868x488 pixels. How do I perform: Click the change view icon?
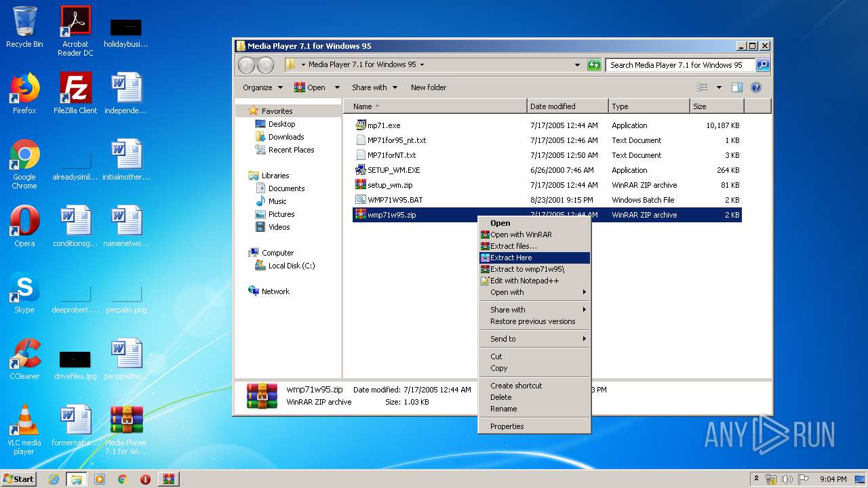[x=703, y=87]
